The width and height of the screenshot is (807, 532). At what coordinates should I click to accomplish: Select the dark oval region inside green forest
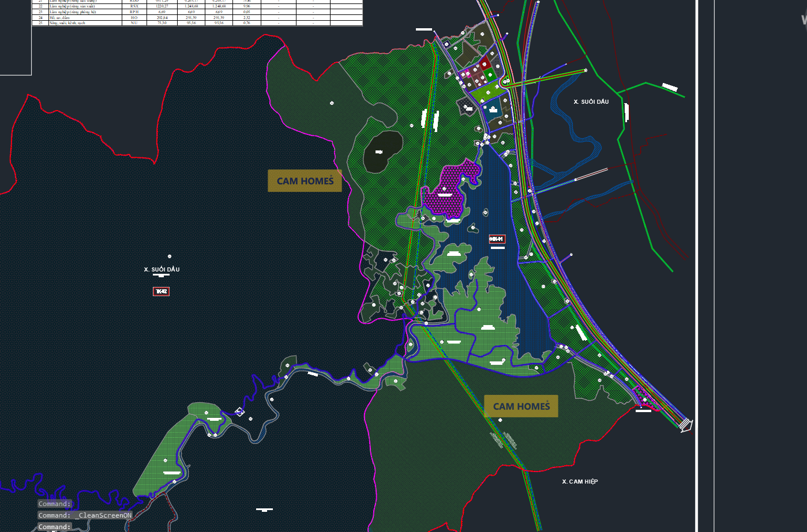(382, 150)
